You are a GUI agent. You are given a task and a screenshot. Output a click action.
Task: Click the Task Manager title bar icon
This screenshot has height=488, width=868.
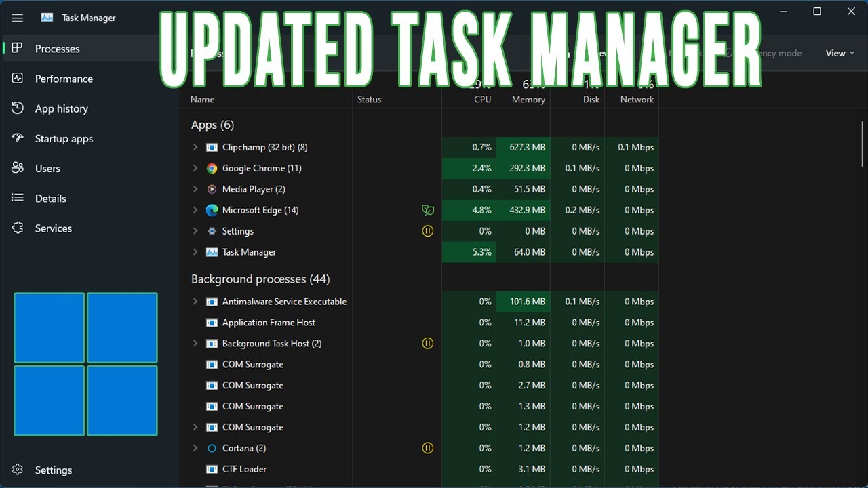click(47, 18)
